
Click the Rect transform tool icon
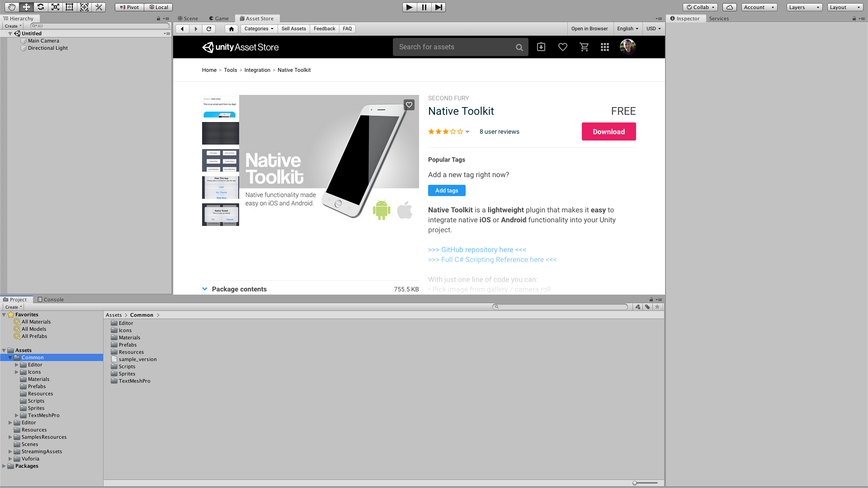pos(70,7)
